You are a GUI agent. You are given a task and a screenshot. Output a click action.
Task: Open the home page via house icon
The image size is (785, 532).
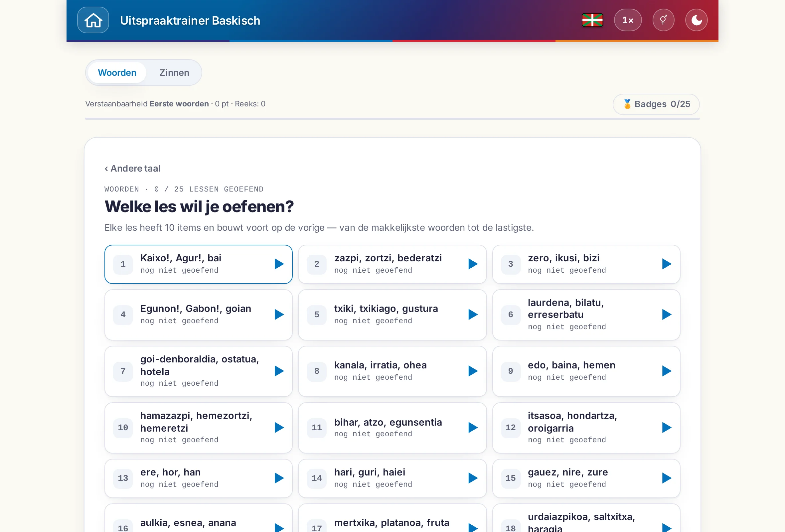click(93, 20)
